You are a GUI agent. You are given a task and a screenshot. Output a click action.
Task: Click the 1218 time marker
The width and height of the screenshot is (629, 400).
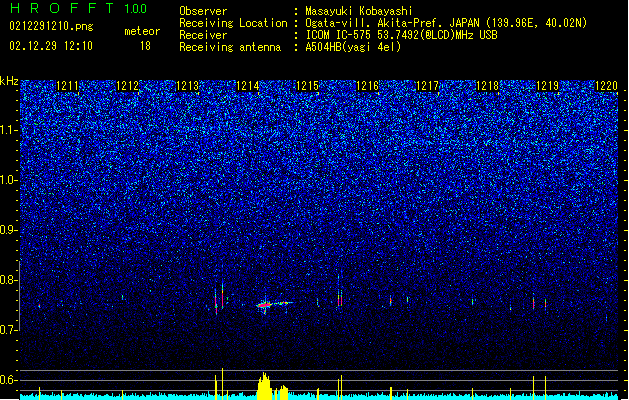tap(487, 86)
